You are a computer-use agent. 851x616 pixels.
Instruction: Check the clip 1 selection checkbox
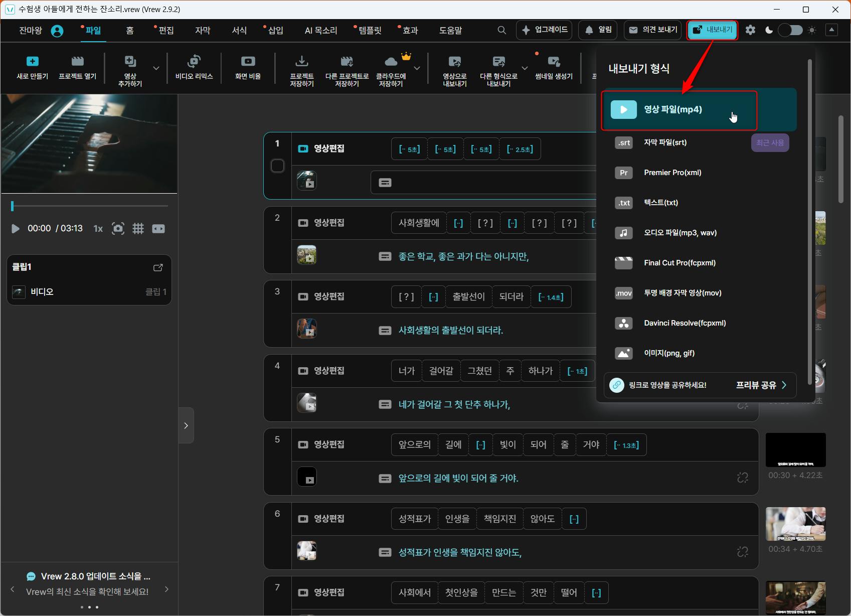(277, 166)
